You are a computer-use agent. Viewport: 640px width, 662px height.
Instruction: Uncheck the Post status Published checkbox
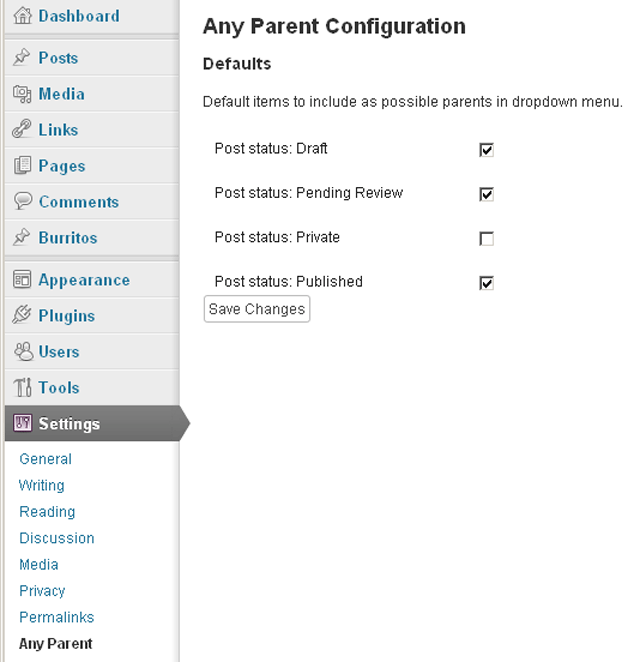(x=486, y=283)
